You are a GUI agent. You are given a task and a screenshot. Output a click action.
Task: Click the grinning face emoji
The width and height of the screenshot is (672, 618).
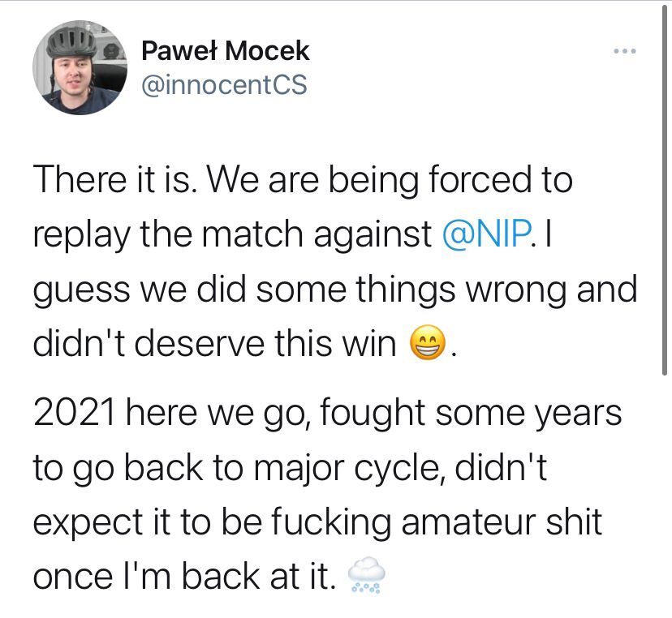pyautogui.click(x=427, y=343)
